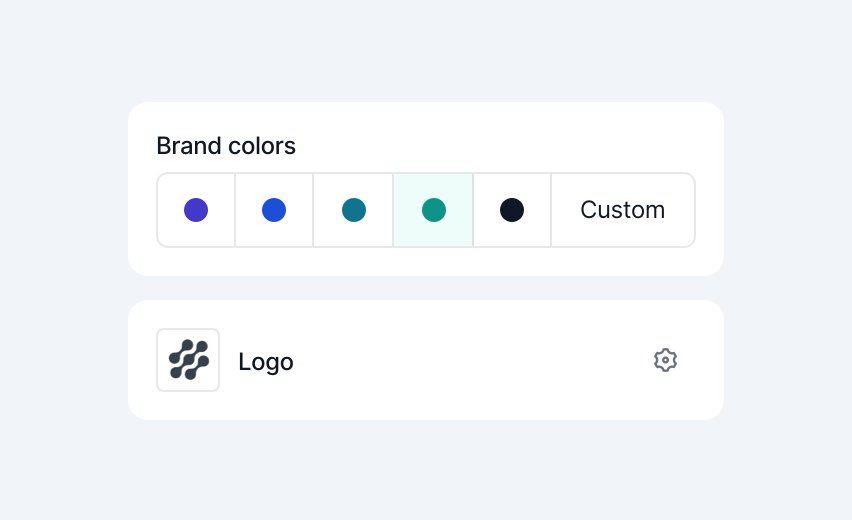Image resolution: width=852 pixels, height=520 pixels.
Task: Pick the dark teal-blue color dot
Action: (x=354, y=210)
